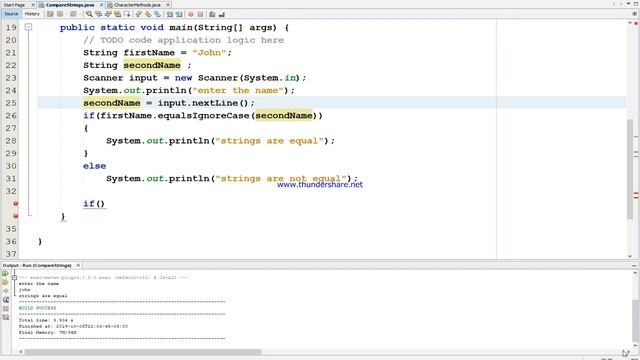Viewport: 640px width, 360px height.
Task: Stop Macro Recording icon
Action: click(x=200, y=14)
